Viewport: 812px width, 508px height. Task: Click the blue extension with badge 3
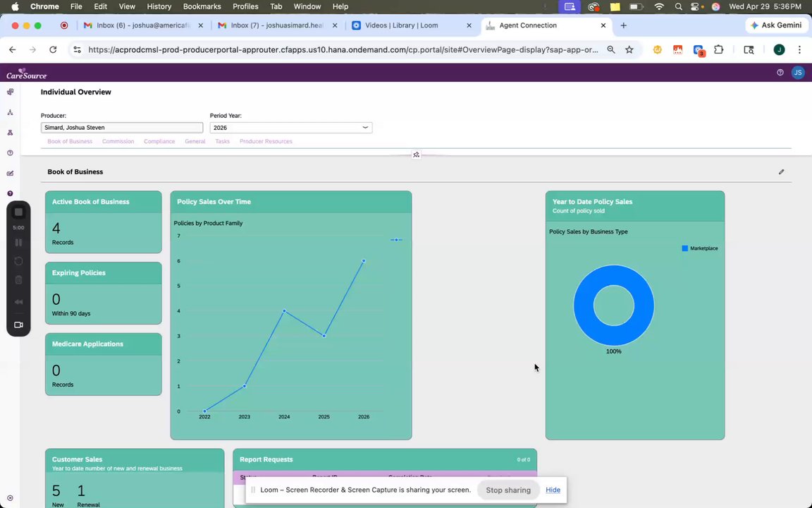699,50
